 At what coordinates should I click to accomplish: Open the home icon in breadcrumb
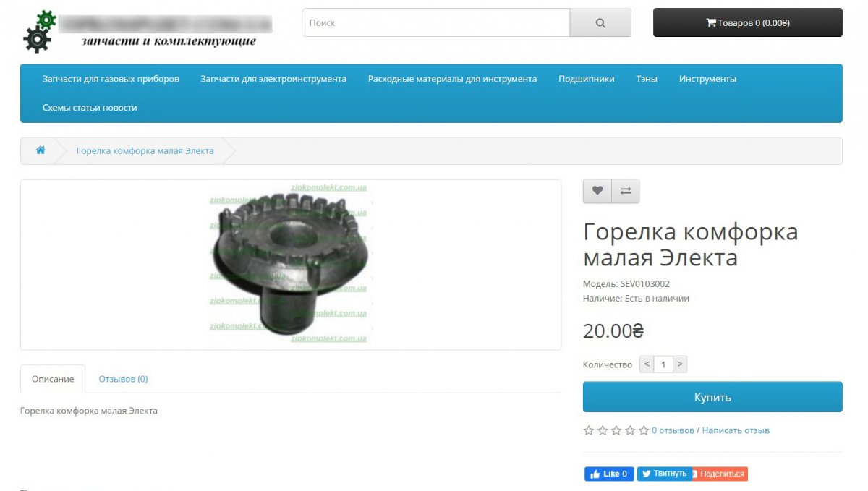[x=41, y=150]
